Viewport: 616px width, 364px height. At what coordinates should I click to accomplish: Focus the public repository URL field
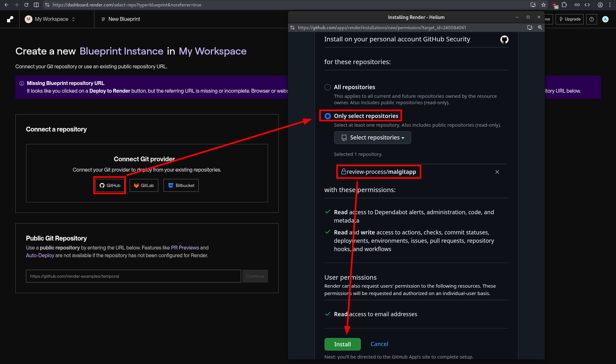click(133, 276)
